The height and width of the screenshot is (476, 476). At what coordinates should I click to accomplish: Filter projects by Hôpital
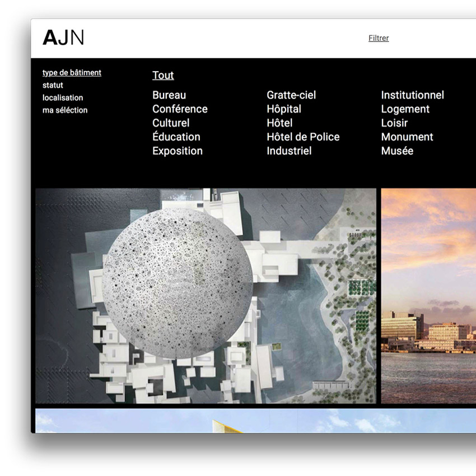pos(284,109)
